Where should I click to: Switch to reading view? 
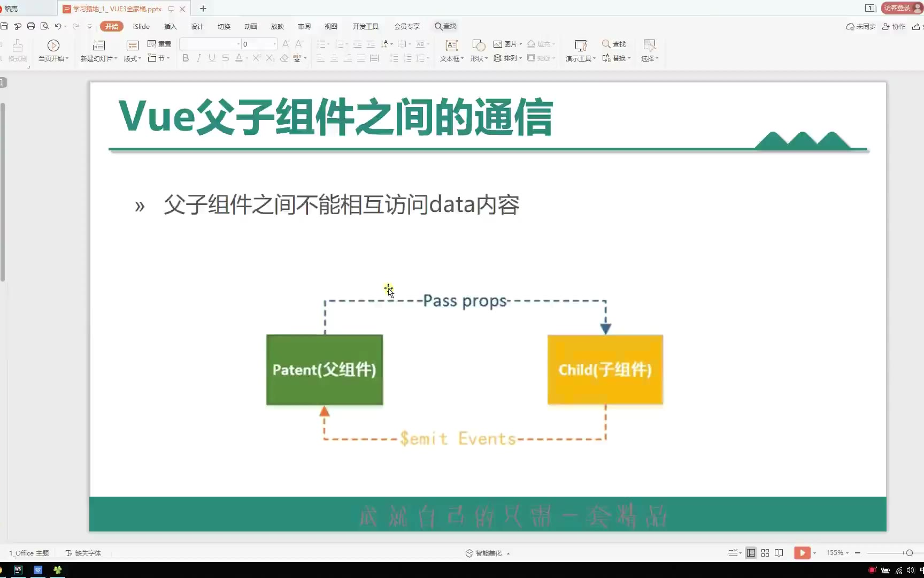click(x=779, y=553)
